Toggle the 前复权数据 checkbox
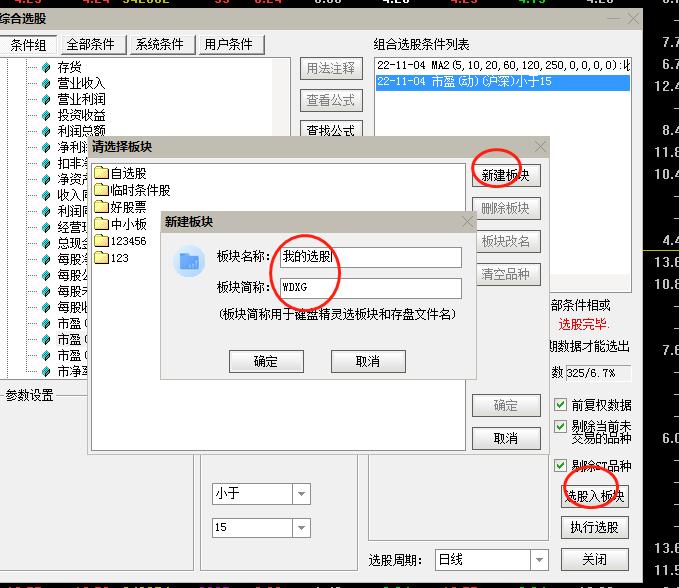This screenshot has width=679, height=588. (x=560, y=404)
